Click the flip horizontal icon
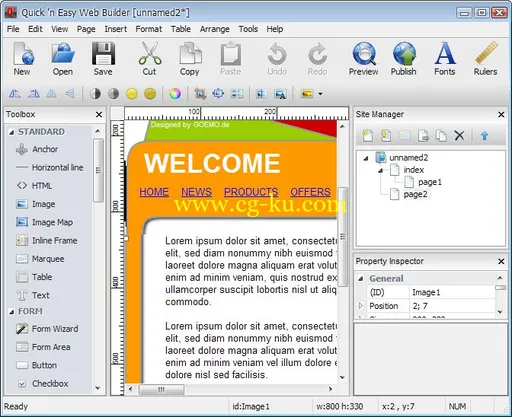Screen dimensions: 512x417 pos(52,94)
